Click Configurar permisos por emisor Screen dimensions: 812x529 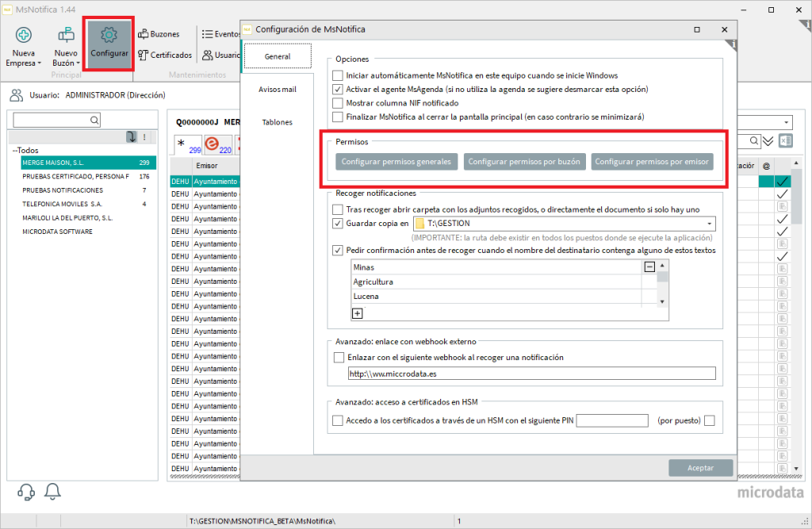click(x=652, y=162)
